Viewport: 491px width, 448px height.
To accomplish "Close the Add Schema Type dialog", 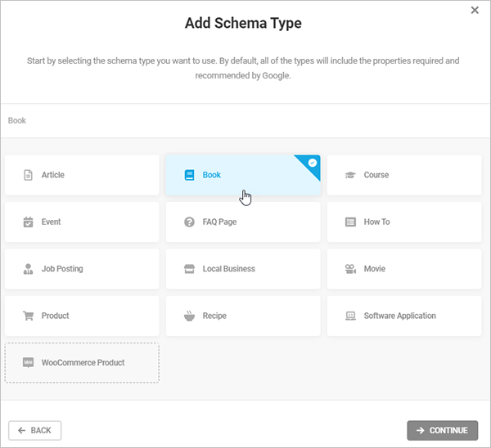I will click(475, 11).
